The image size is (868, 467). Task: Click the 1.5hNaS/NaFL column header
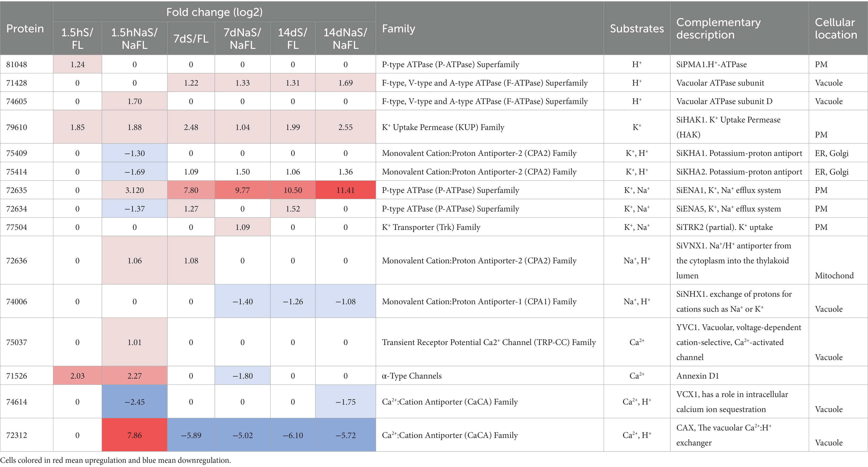tap(135, 38)
